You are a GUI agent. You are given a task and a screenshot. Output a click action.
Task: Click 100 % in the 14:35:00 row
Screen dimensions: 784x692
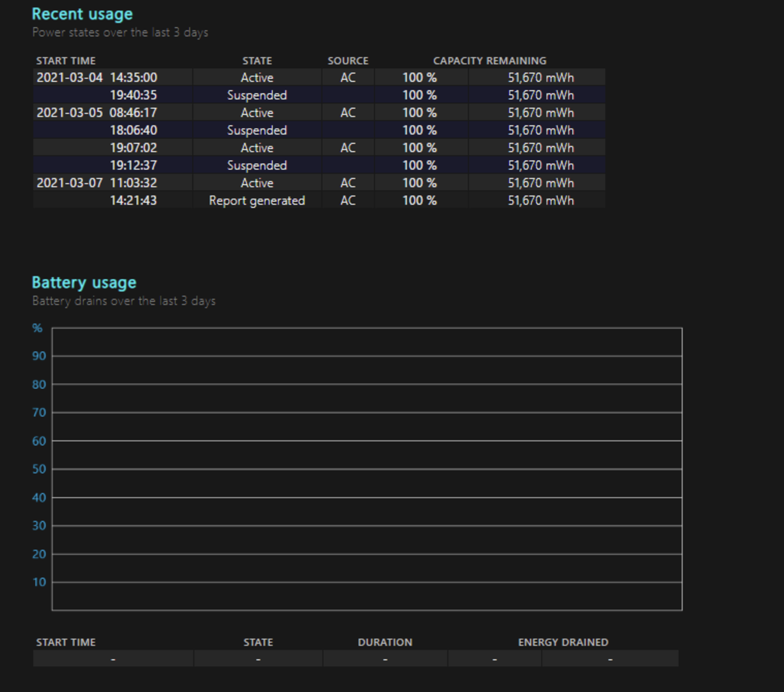click(x=419, y=77)
